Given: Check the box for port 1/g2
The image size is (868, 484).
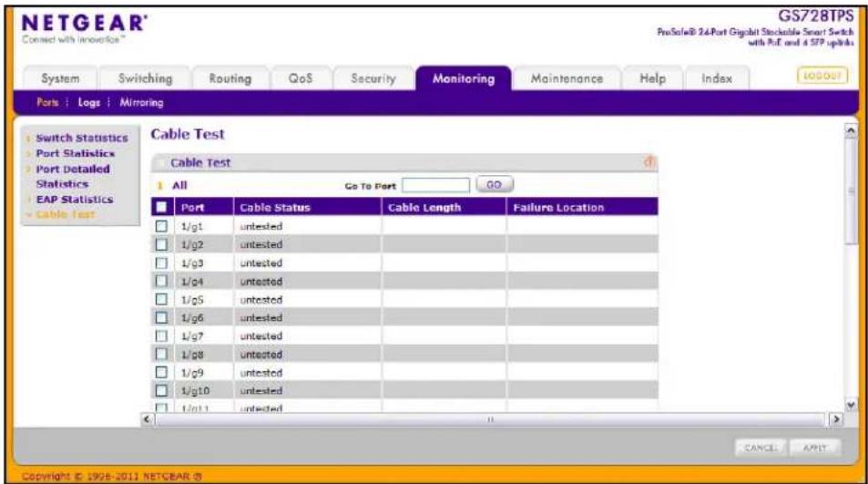Looking at the screenshot, I should coord(161,244).
